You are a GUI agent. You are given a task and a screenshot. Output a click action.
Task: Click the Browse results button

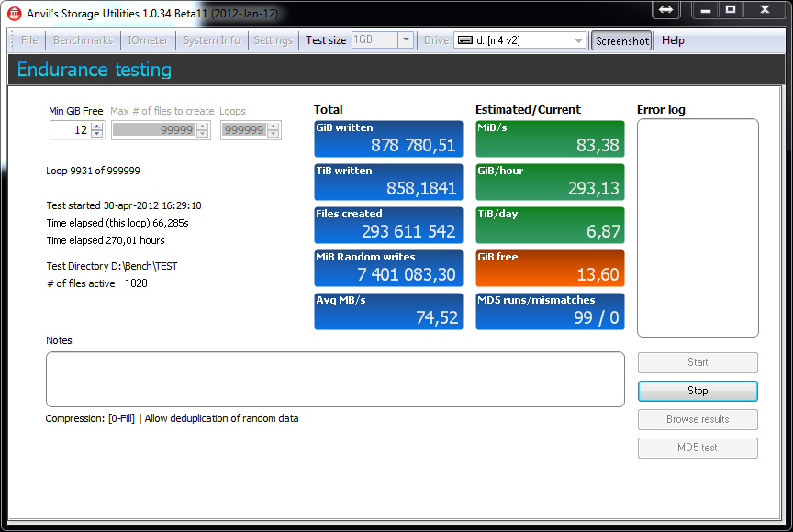coord(698,419)
